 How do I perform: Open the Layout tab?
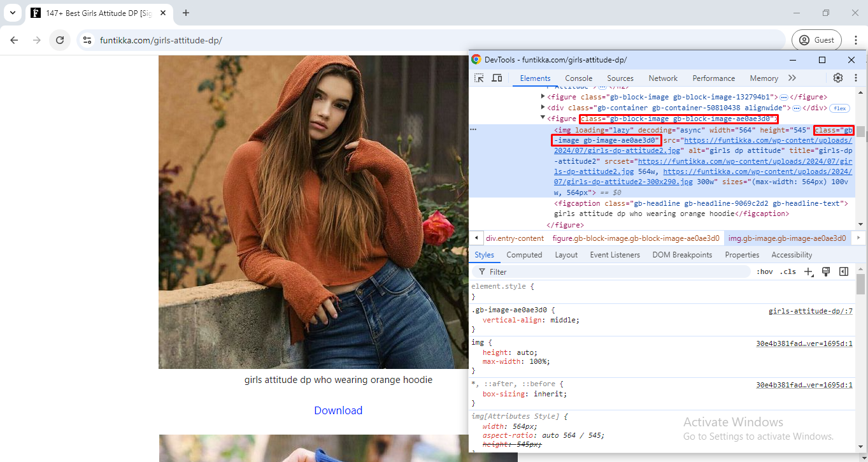566,255
